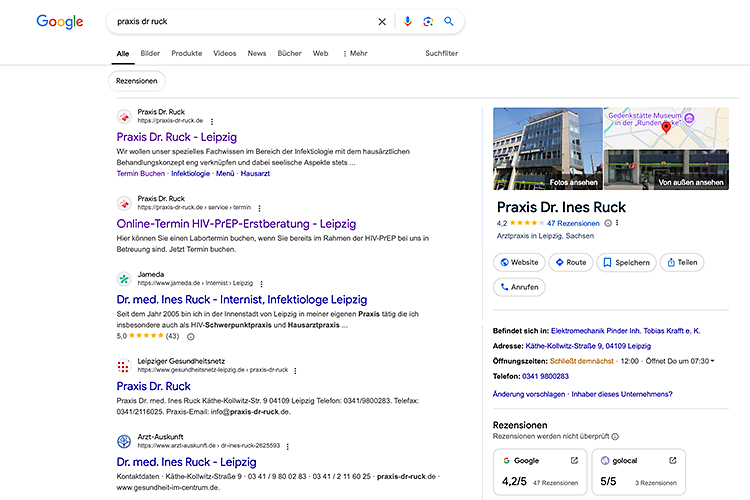Screen dimensions: 750x500
Task: Click the blue magnifier search icon
Action: [449, 21]
